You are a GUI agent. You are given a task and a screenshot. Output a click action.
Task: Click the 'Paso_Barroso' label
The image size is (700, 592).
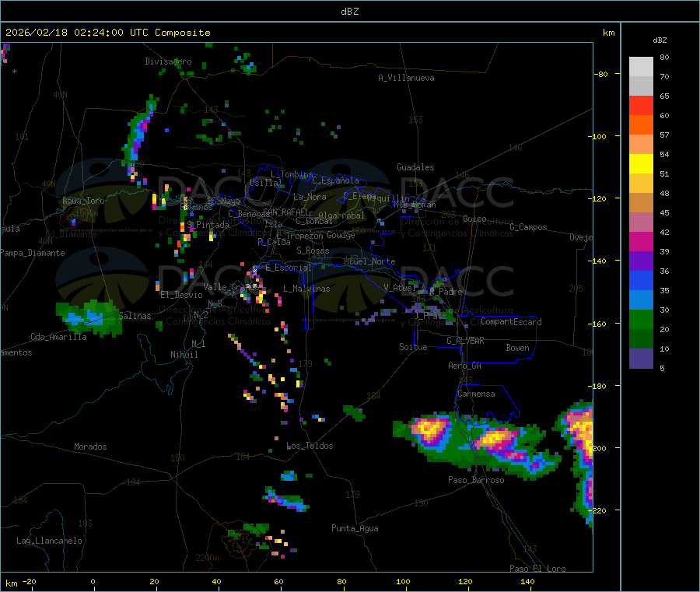tap(476, 480)
